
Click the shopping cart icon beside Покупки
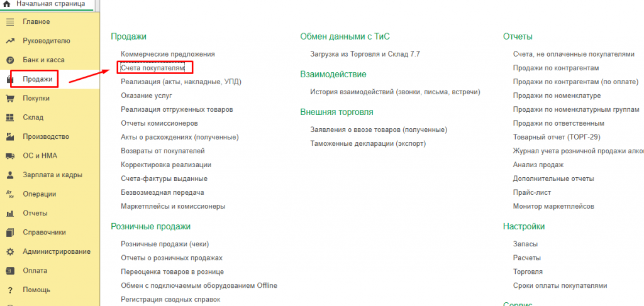pos(10,99)
